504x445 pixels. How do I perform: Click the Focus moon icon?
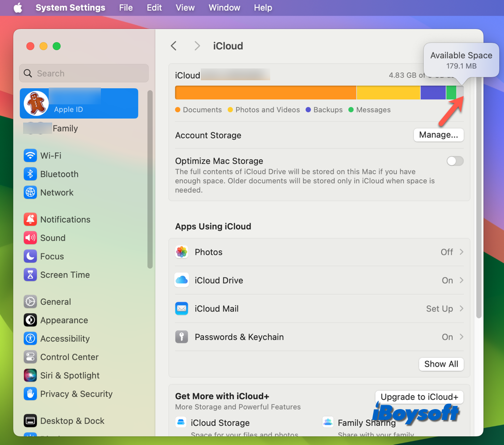30,256
